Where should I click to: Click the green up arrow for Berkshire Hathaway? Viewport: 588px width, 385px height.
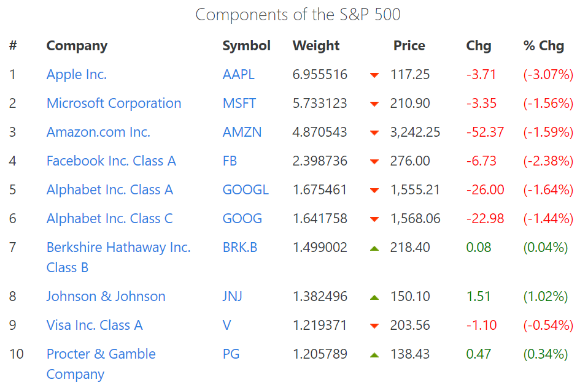374,248
